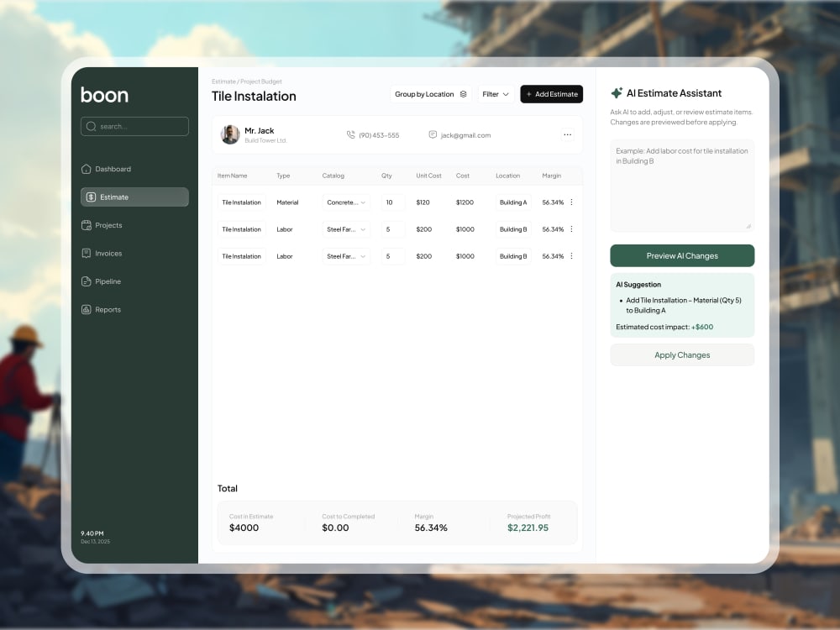Screen dimensions: 840x630
Task: Click the layers icon in Group by Location
Action: pyautogui.click(x=464, y=94)
